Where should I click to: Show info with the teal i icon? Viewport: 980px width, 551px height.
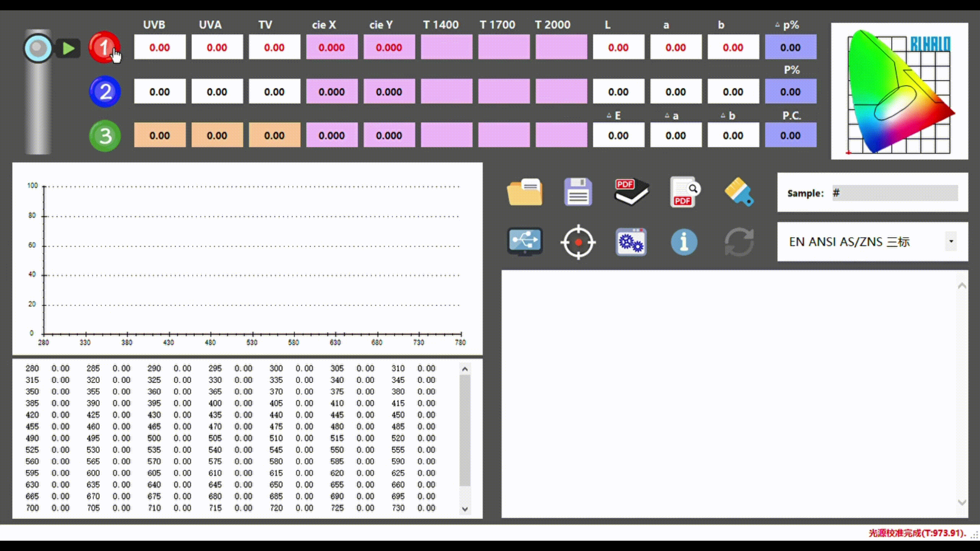coord(684,242)
